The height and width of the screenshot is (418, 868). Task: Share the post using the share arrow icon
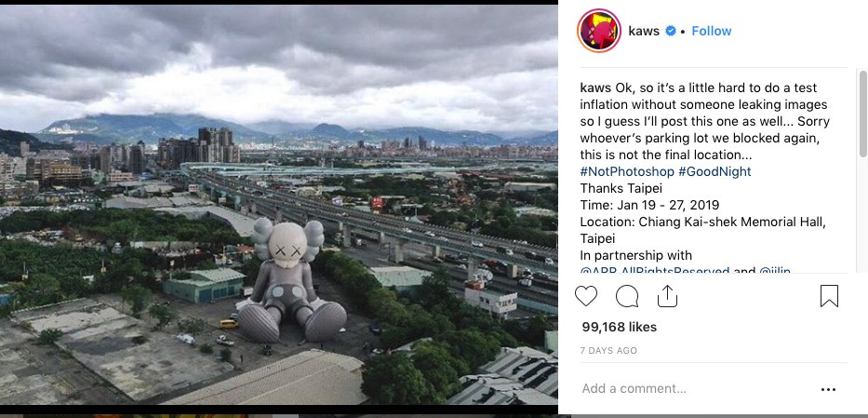coord(667,296)
